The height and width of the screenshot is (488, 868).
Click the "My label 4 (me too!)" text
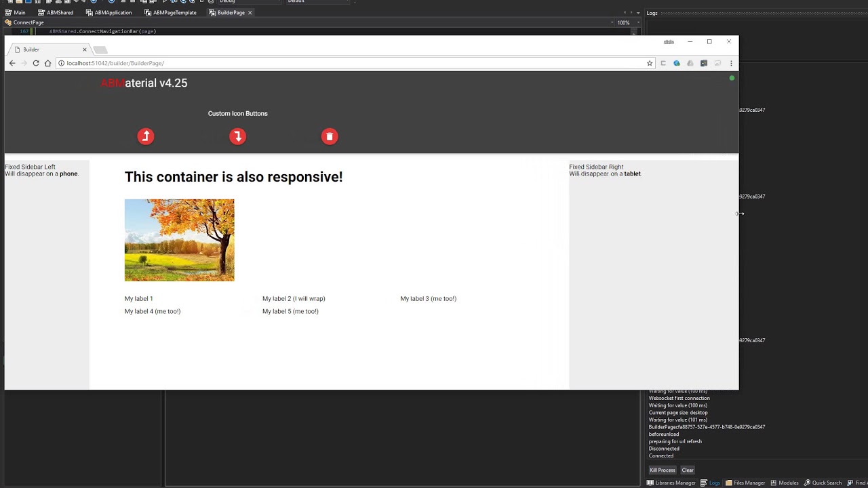tap(153, 312)
